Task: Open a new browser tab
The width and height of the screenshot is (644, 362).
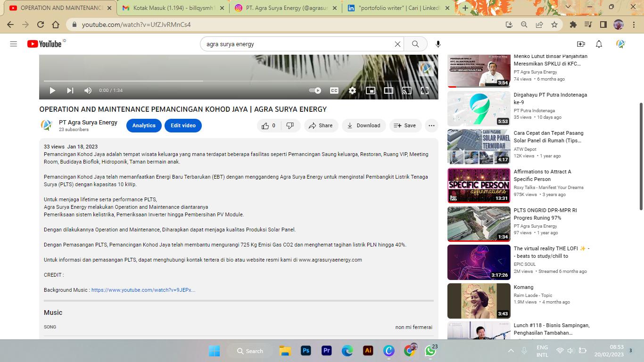Action: (x=465, y=8)
